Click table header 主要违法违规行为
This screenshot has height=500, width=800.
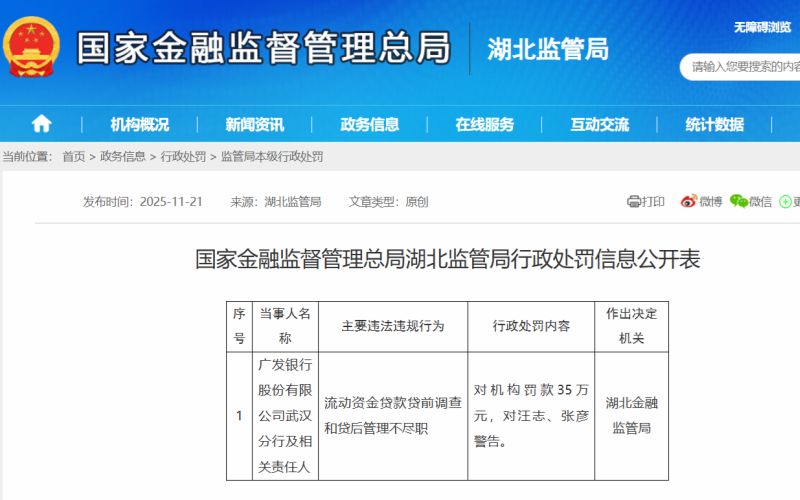tap(393, 326)
